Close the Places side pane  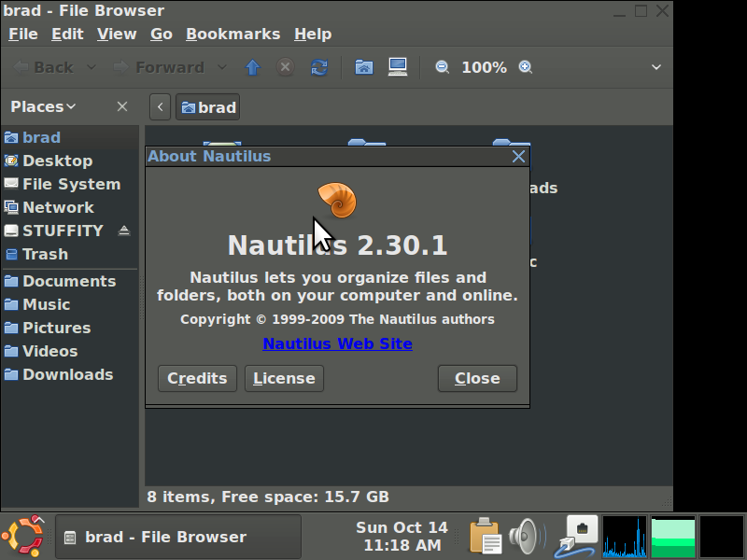(x=122, y=106)
